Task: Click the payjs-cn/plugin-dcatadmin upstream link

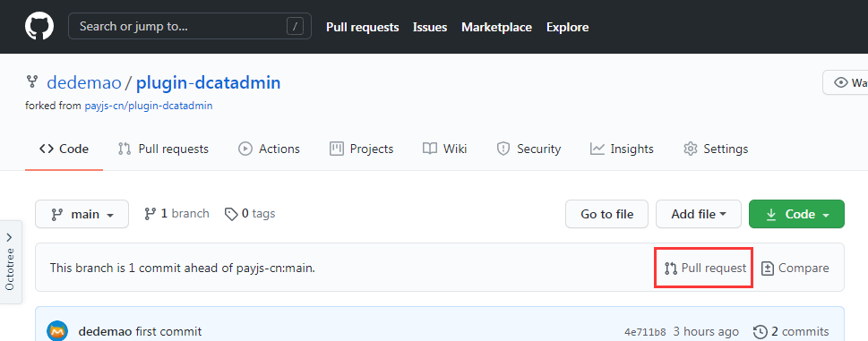Action: pos(149,106)
